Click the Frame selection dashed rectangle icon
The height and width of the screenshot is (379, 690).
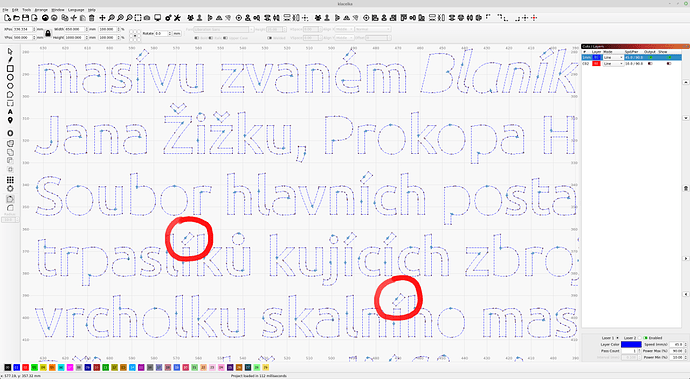[x=138, y=18]
